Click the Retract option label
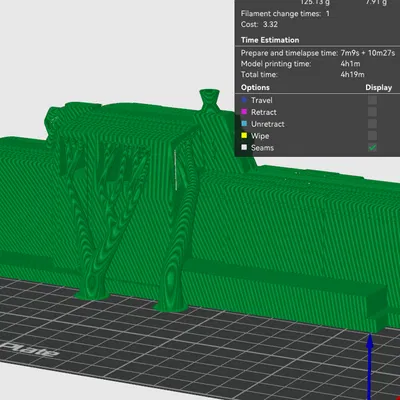The height and width of the screenshot is (400, 400). click(x=264, y=112)
